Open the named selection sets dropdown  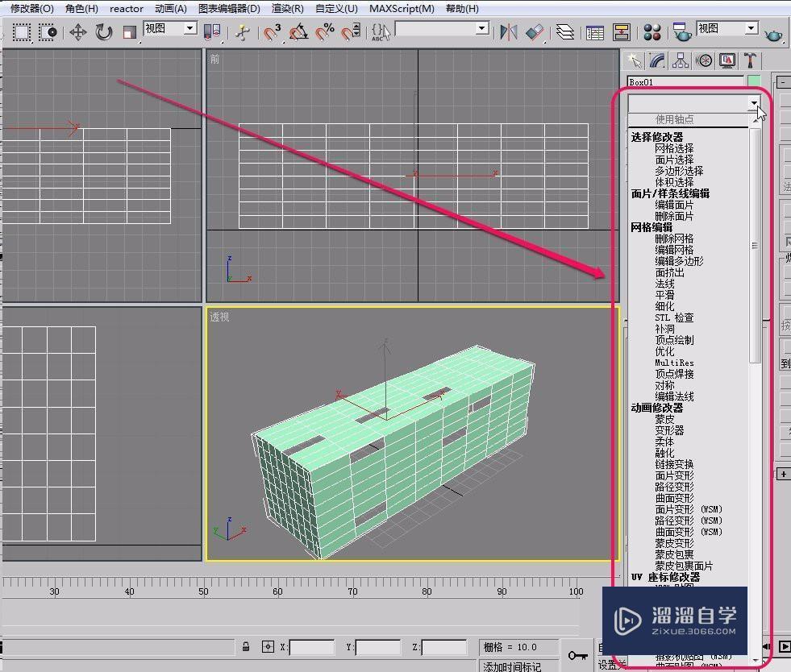(481, 27)
